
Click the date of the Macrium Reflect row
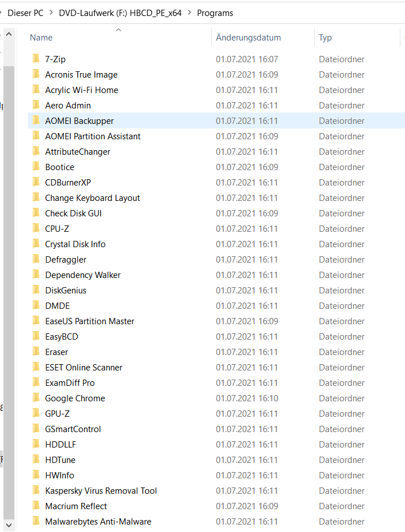pos(247,506)
